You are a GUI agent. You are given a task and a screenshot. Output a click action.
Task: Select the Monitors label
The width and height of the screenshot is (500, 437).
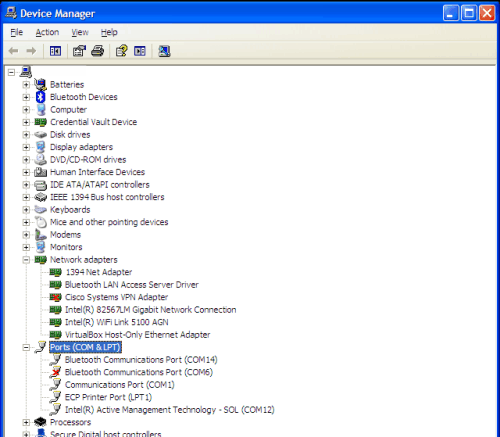[66, 247]
